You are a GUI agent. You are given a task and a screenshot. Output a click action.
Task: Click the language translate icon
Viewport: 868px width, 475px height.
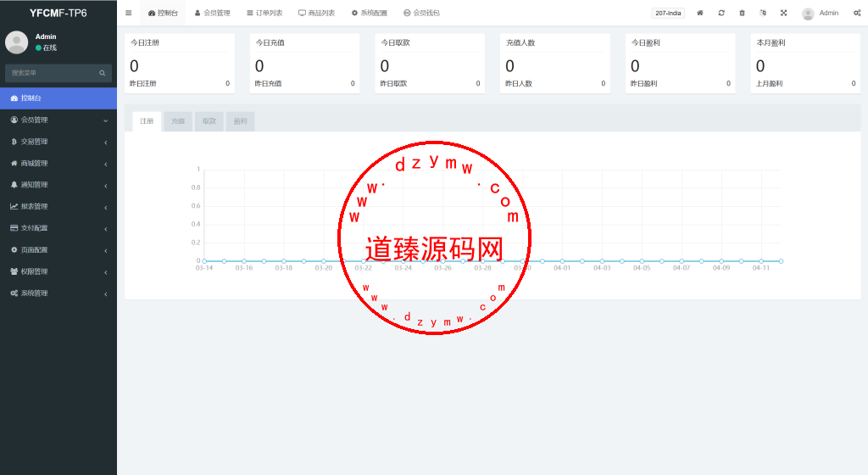(x=763, y=13)
